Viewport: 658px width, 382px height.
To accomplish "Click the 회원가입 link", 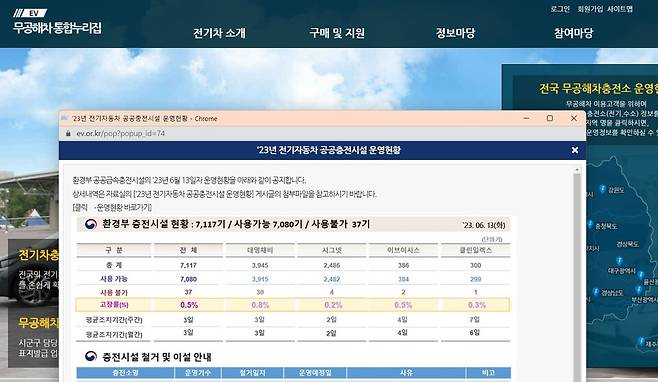I will click(590, 9).
